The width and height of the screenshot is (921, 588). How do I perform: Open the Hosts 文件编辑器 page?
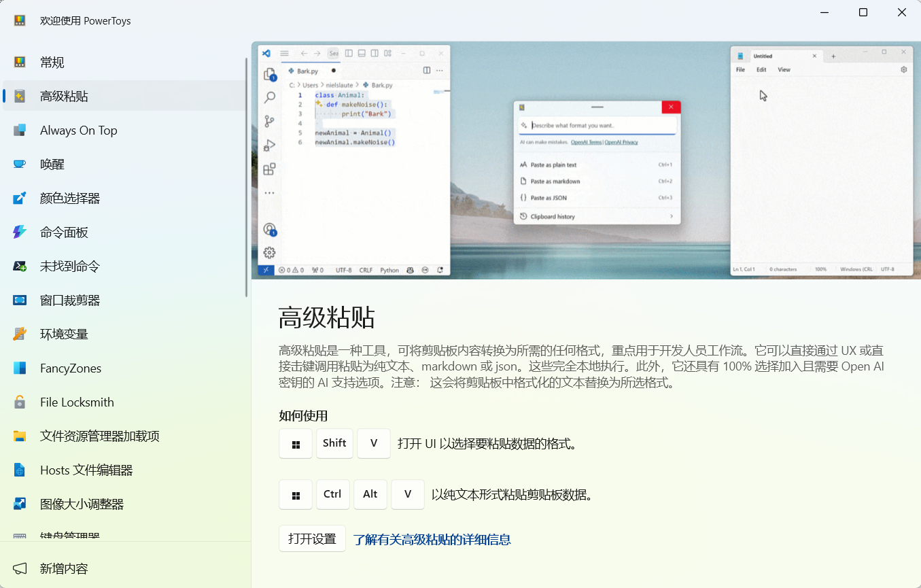pyautogui.click(x=124, y=470)
